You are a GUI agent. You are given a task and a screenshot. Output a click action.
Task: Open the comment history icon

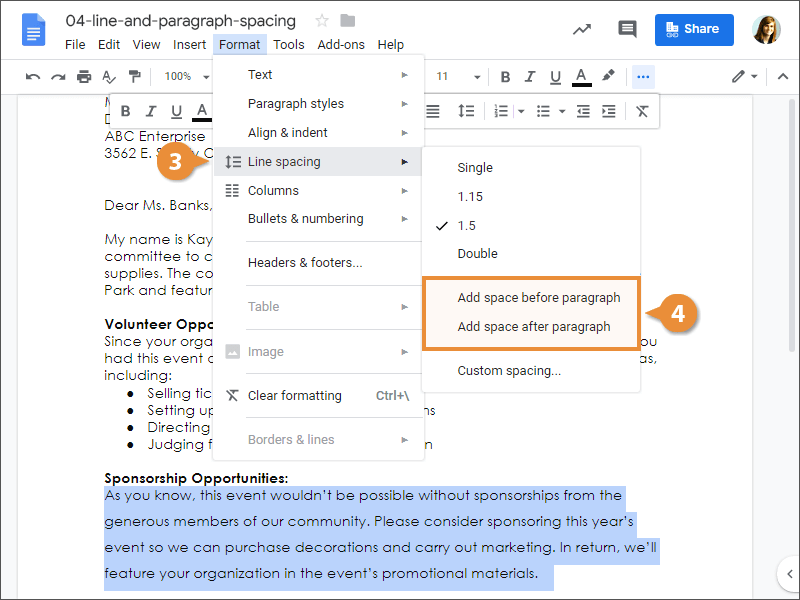pyautogui.click(x=627, y=29)
